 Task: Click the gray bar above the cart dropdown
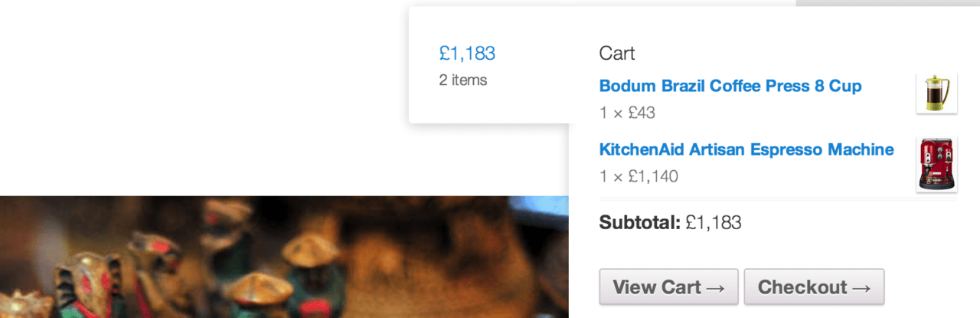[888, 3]
